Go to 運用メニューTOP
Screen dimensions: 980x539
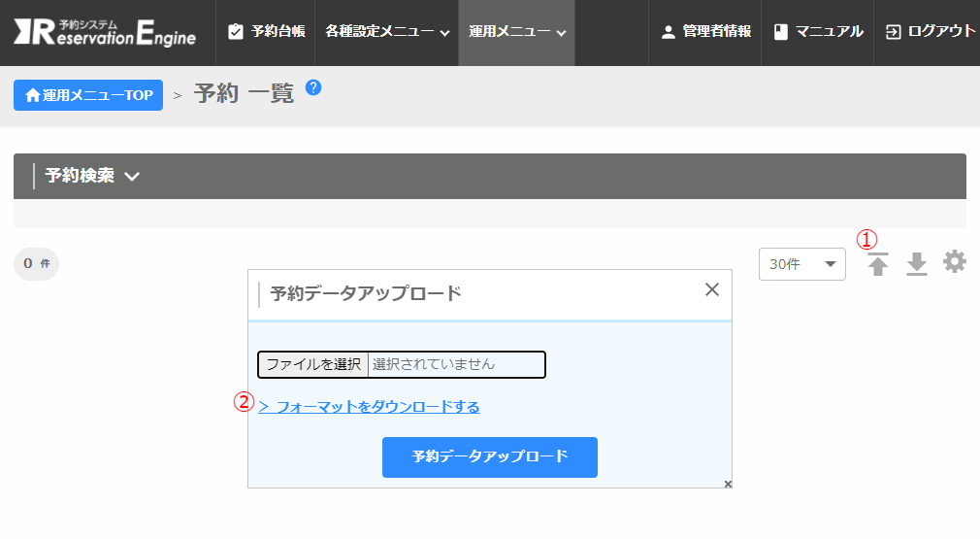tap(88, 95)
